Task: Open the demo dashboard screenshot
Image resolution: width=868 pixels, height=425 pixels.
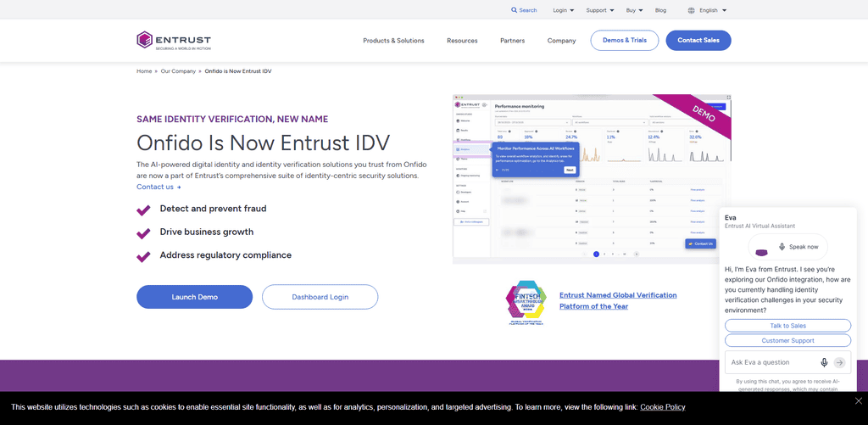Action: tap(592, 178)
